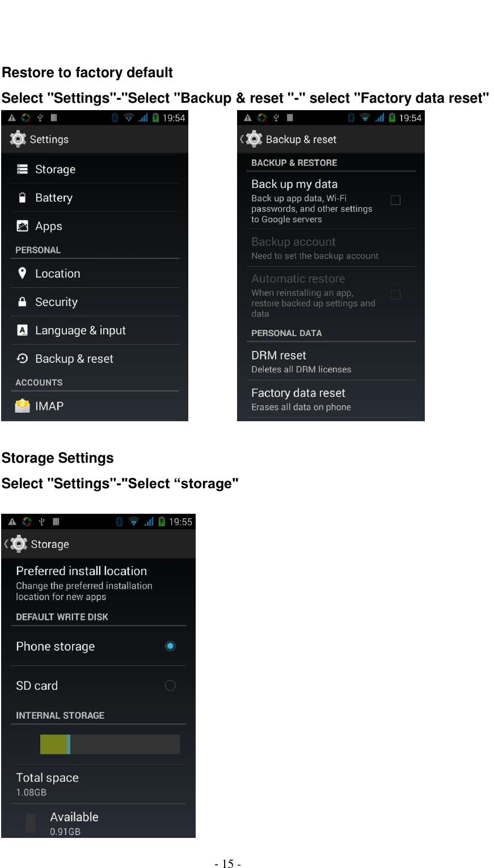
Task: Select the Storage icon in Settings
Action: click(22, 169)
